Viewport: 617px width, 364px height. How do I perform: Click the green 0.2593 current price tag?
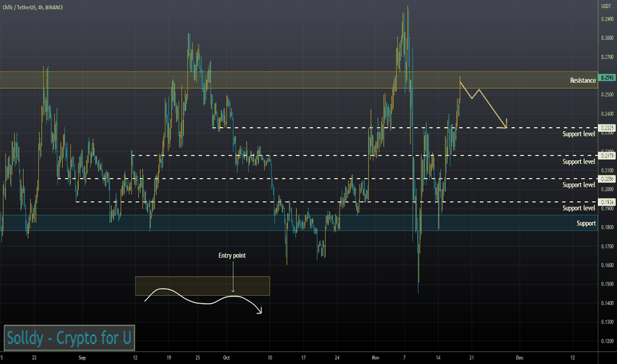coord(607,77)
